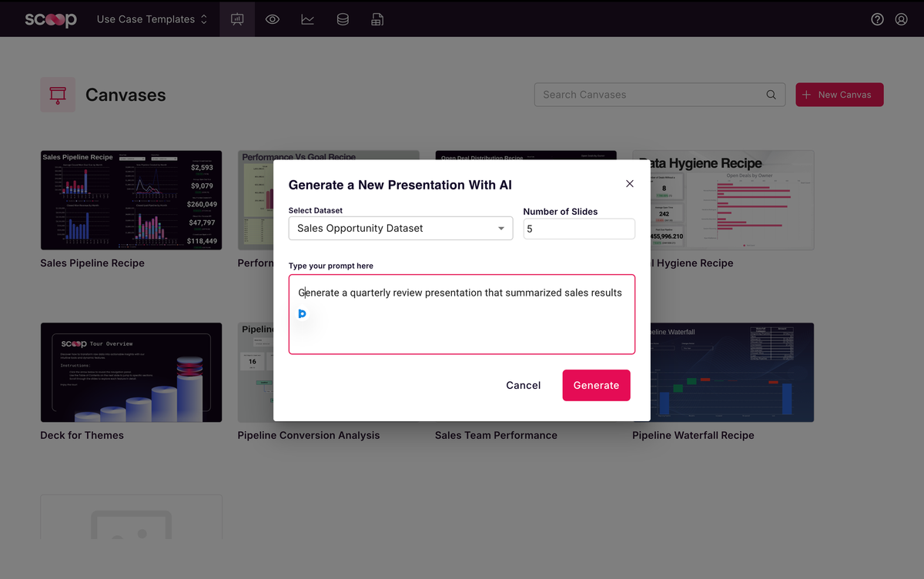Click the Number of Slides field

coord(579,229)
